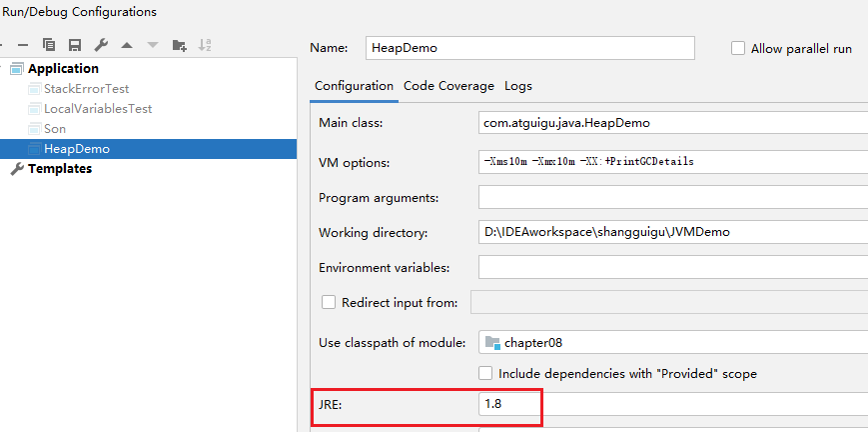868x432 pixels.
Task: Click the Redirect input from path field
Action: [x=669, y=302]
